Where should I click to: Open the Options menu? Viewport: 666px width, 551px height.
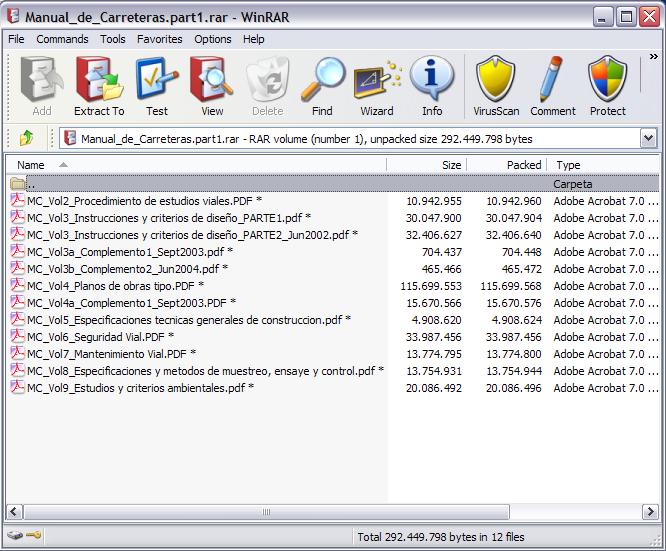212,39
